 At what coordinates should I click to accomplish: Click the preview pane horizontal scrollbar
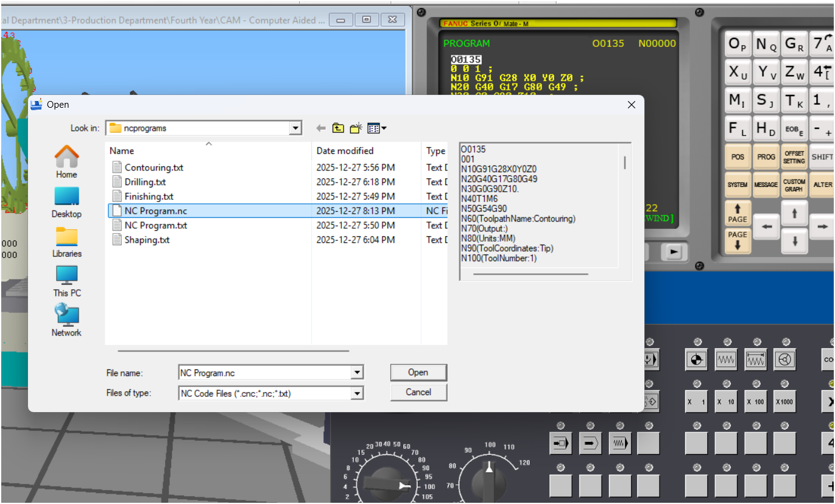point(530,274)
